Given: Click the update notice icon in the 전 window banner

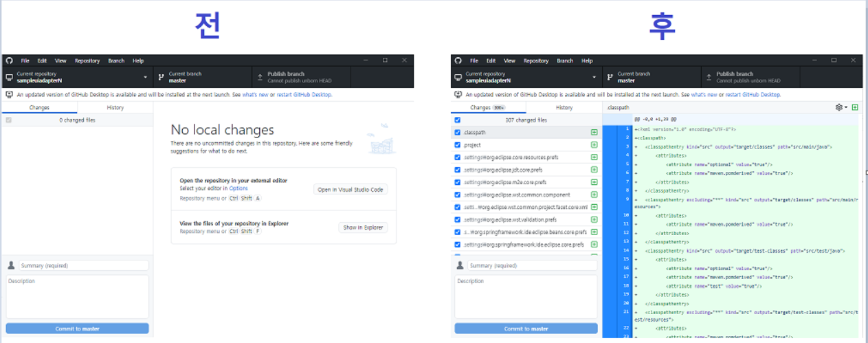Looking at the screenshot, I should coord(9,94).
